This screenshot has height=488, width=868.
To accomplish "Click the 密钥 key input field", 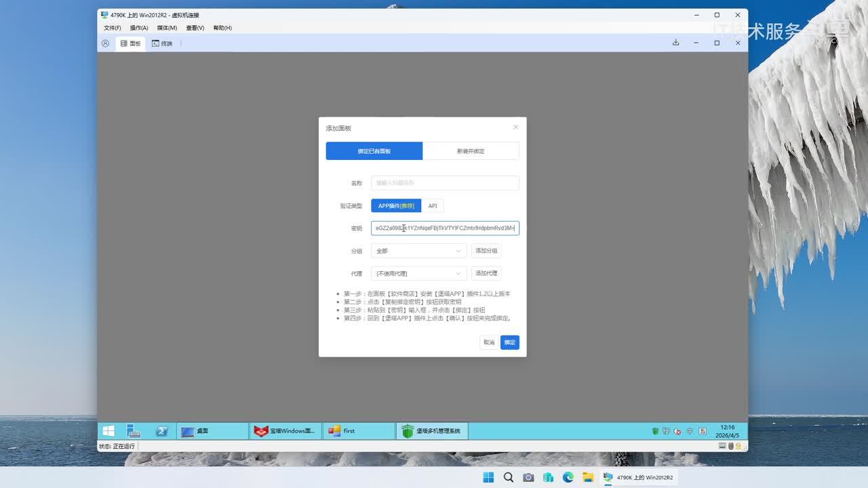I will tap(445, 228).
